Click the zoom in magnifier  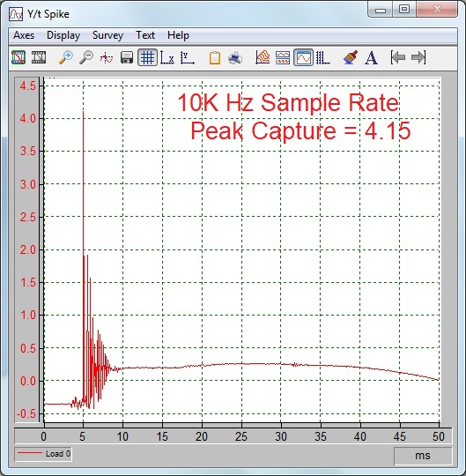pos(66,57)
